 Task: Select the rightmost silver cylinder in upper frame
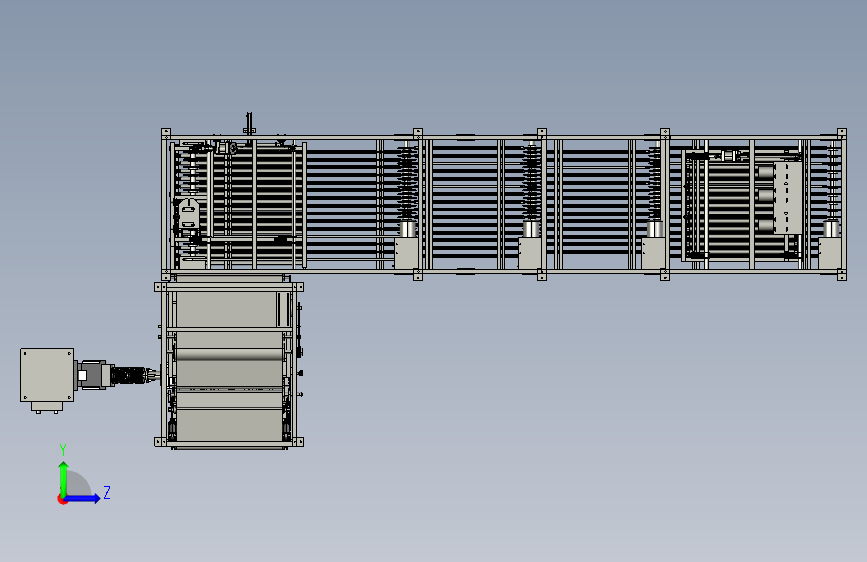[x=831, y=229]
